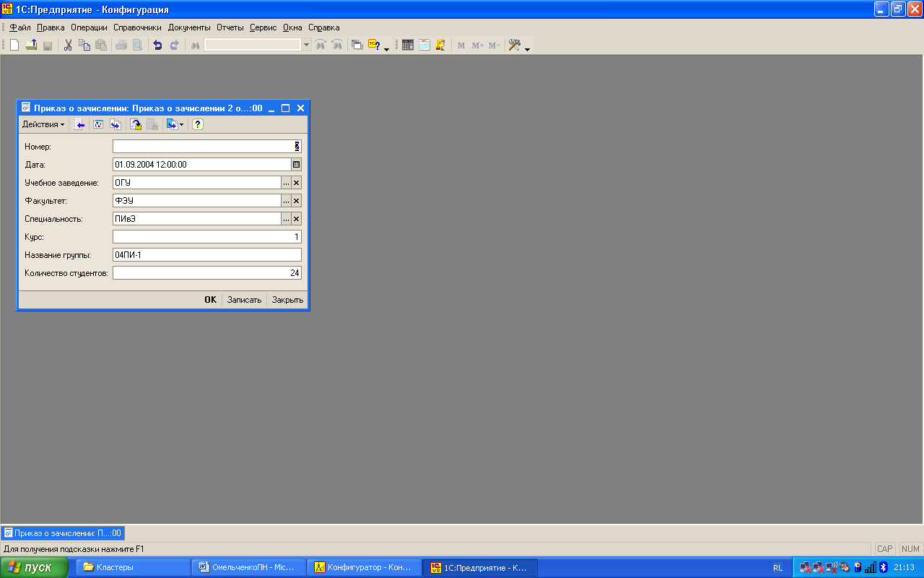The height and width of the screenshot is (578, 924).
Task: Open the input-on-basis dropdown icon
Action: point(175,124)
